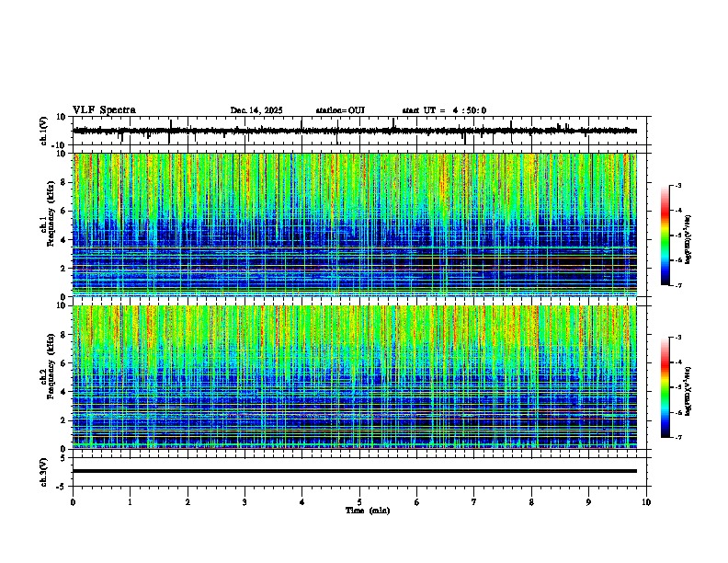Image resolution: width=728 pixels, height=563 pixels.
Task: Click time axis tick label "9"
Action: tap(588, 501)
